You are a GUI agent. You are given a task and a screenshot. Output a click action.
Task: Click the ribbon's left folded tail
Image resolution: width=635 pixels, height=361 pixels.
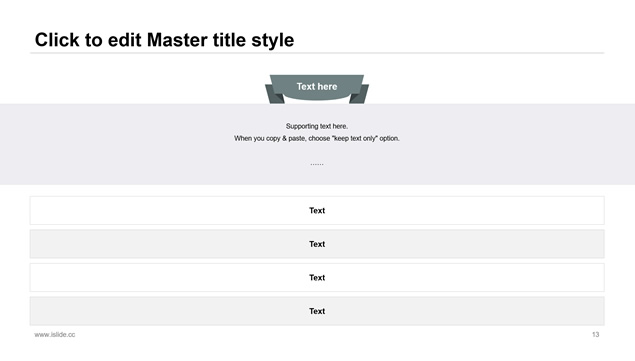(x=274, y=94)
